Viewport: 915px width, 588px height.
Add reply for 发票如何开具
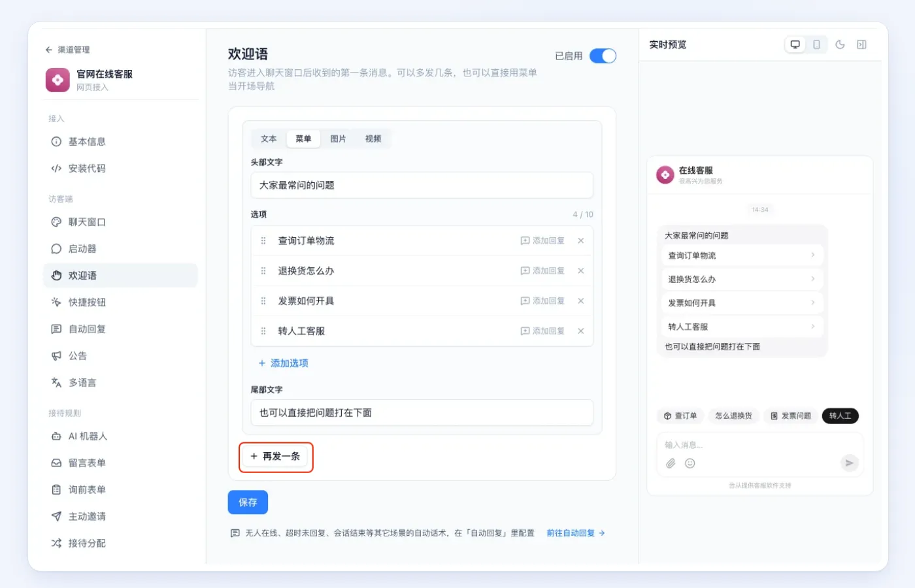point(542,301)
